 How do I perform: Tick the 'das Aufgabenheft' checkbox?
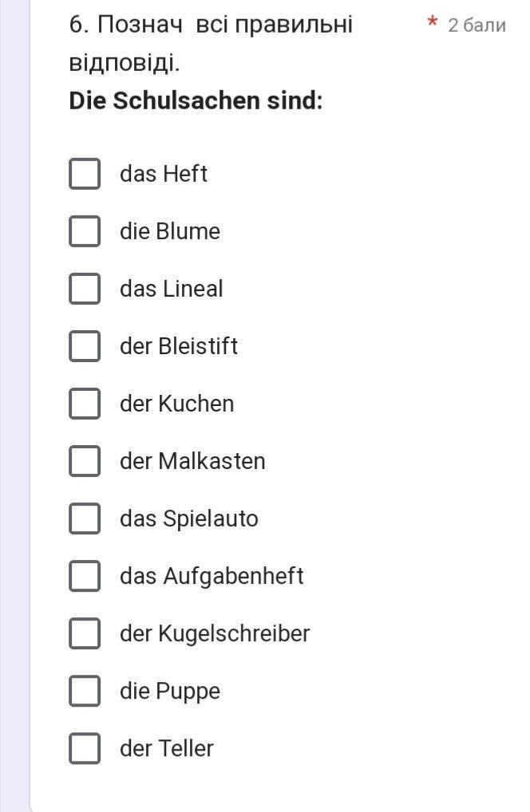(85, 576)
